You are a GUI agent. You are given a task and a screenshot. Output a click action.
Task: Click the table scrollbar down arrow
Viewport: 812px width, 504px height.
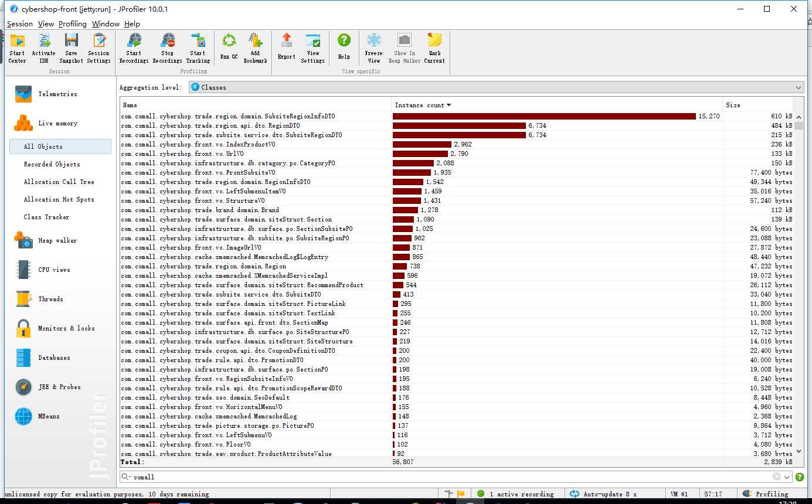coord(799,451)
